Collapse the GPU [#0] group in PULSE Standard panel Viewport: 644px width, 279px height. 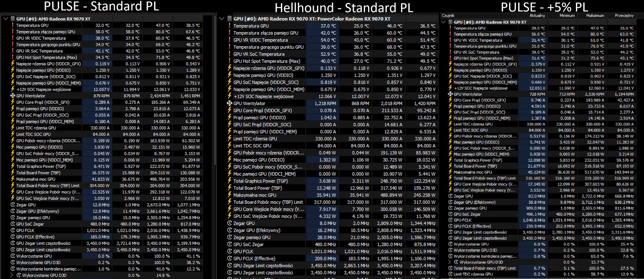[6, 19]
